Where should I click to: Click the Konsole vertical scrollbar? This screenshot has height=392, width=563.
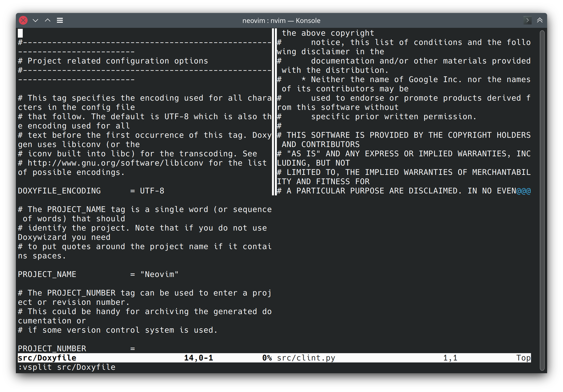(542, 200)
